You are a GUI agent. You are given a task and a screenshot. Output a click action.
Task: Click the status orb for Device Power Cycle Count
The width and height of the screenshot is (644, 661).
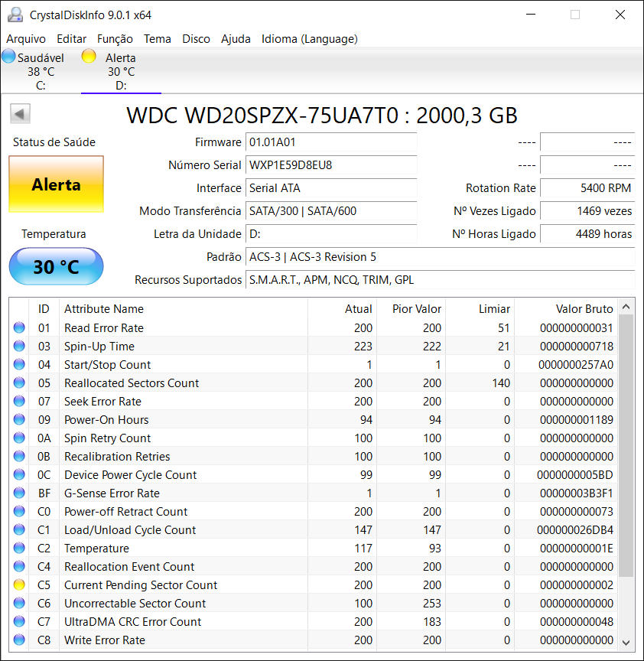(19, 474)
